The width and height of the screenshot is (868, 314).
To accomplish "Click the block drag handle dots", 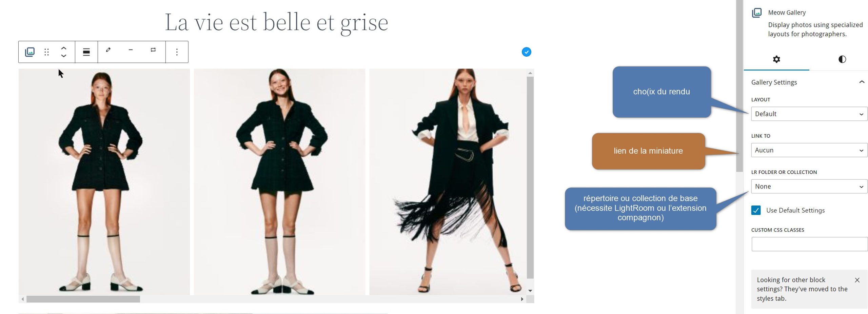I will pos(46,52).
